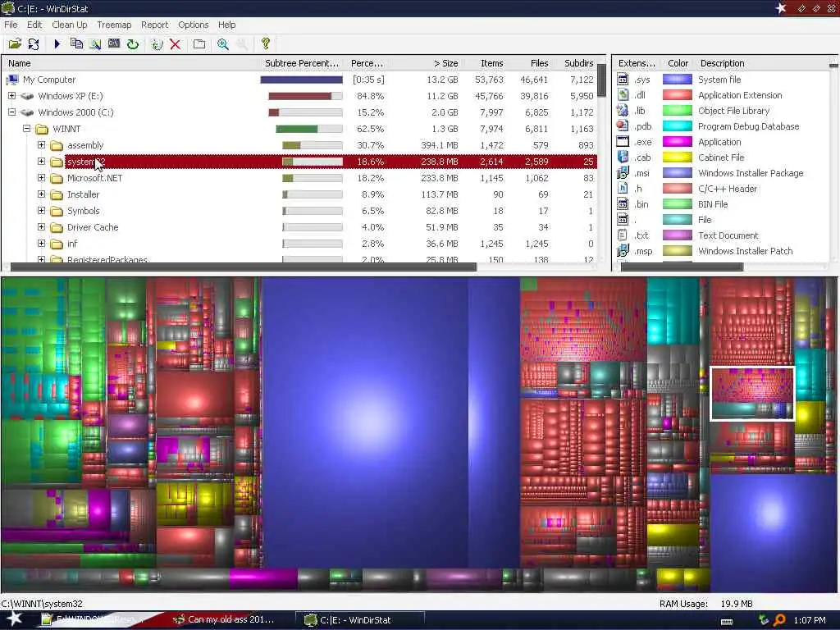Image resolution: width=840 pixels, height=630 pixels.
Task: Expand the Driver Cache folder node
Action: tap(41, 227)
